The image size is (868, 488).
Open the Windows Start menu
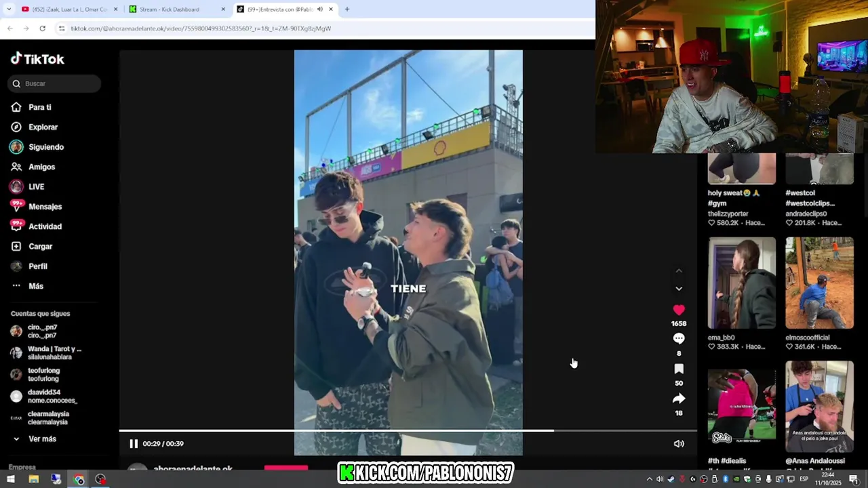[x=11, y=480]
